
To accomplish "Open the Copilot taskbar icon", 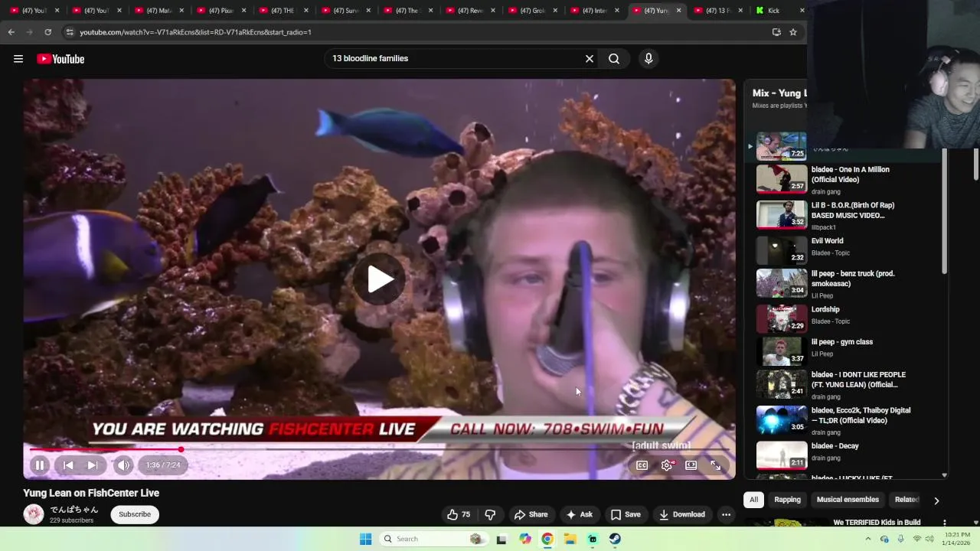I will click(x=525, y=539).
